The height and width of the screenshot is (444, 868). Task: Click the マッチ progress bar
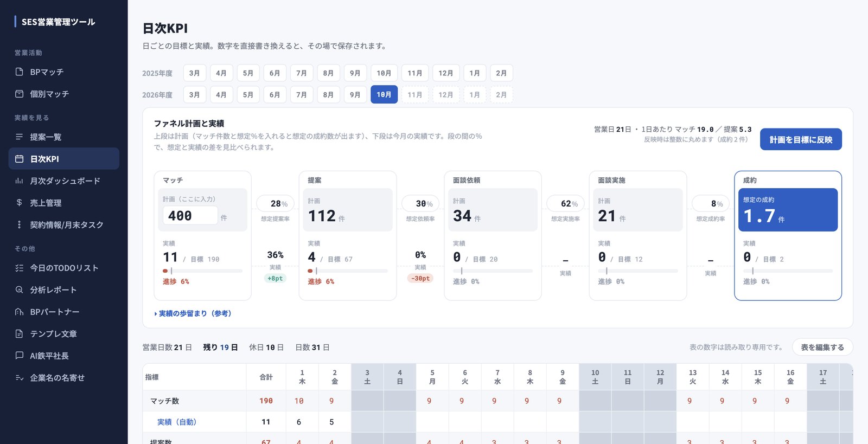(x=202, y=271)
